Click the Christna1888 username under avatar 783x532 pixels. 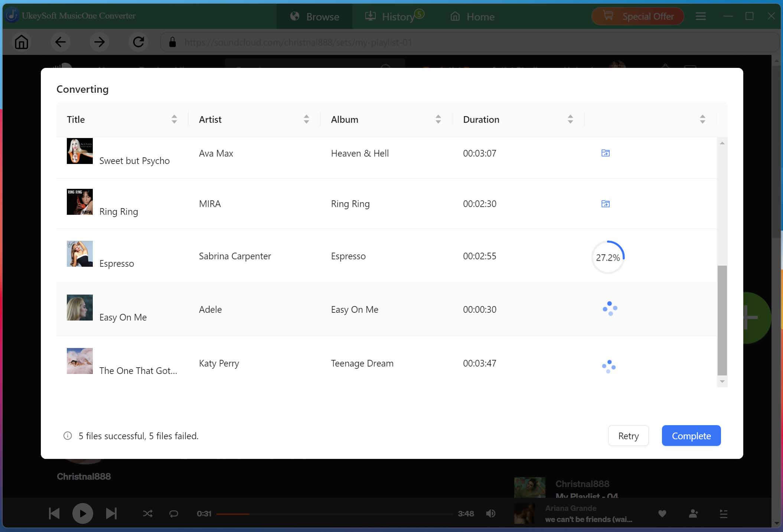coord(84,476)
